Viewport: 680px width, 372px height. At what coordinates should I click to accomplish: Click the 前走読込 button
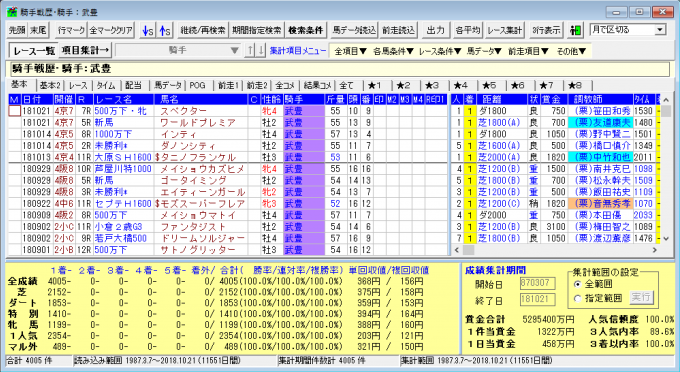tap(398, 30)
